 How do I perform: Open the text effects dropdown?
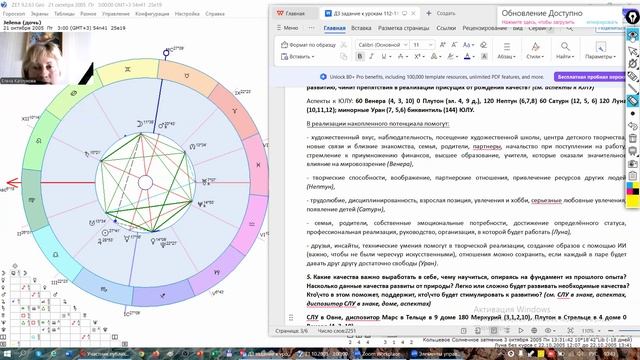pos(436,56)
